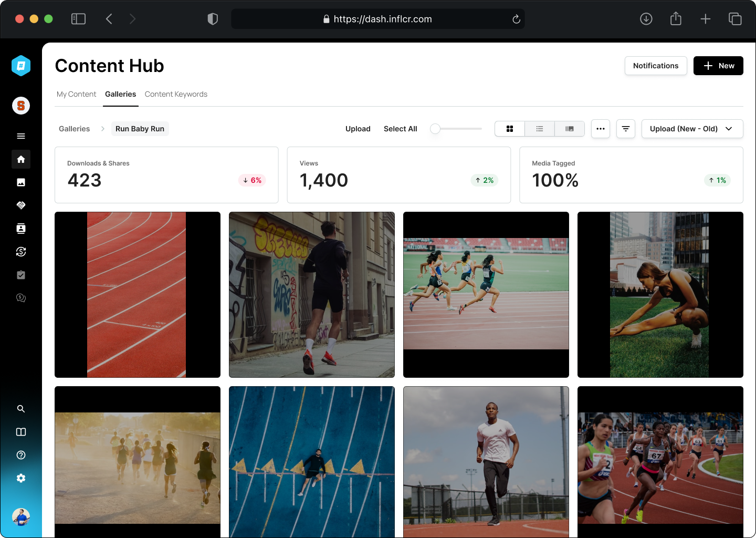The width and height of the screenshot is (756, 538).
Task: Collapse the sidebar with hamburger icon
Action: click(x=21, y=136)
